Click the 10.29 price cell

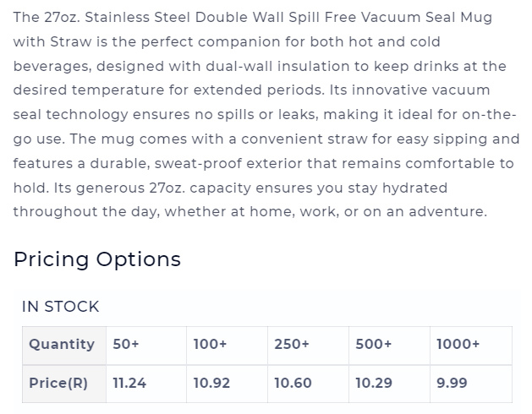(x=390, y=384)
